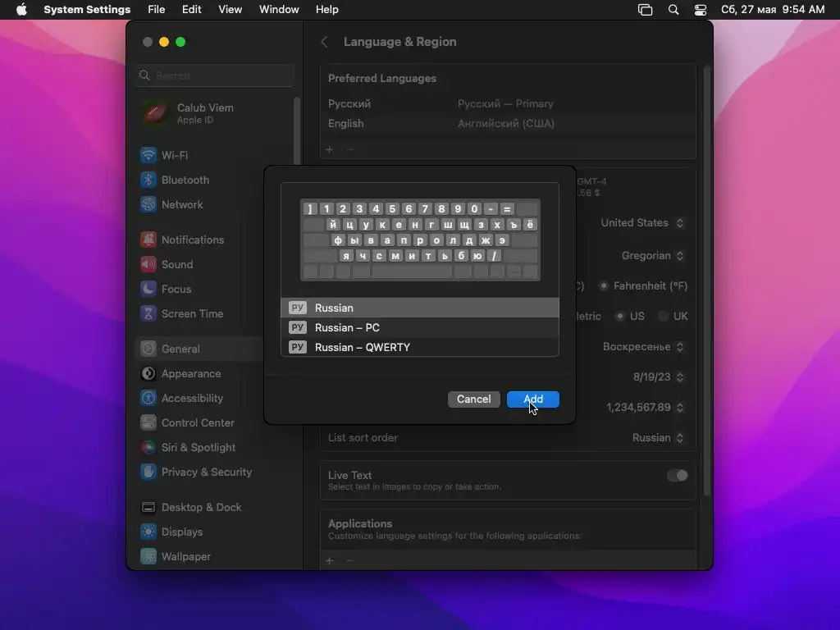Toggle the Live Text switch
This screenshot has height=630, width=840.
point(677,475)
